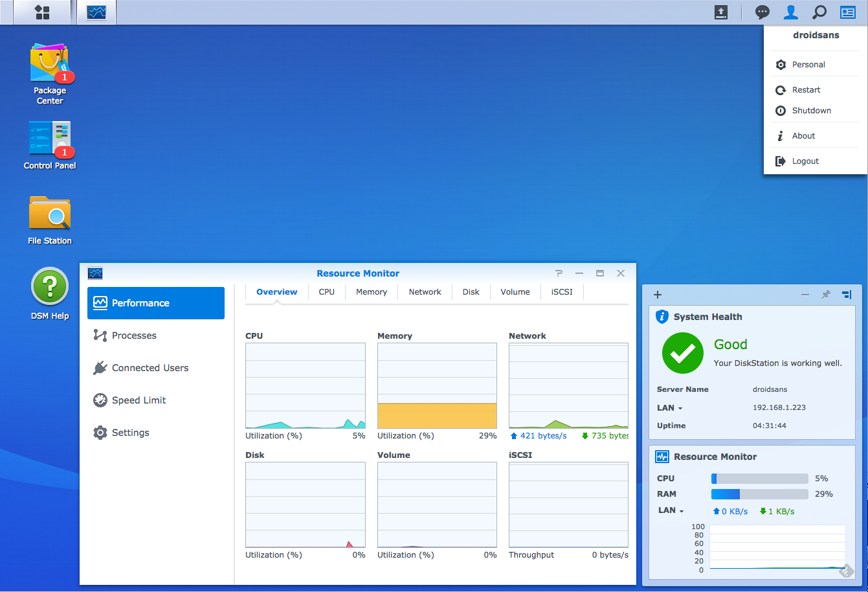Maximize the Resource Monitor window

pos(600,273)
